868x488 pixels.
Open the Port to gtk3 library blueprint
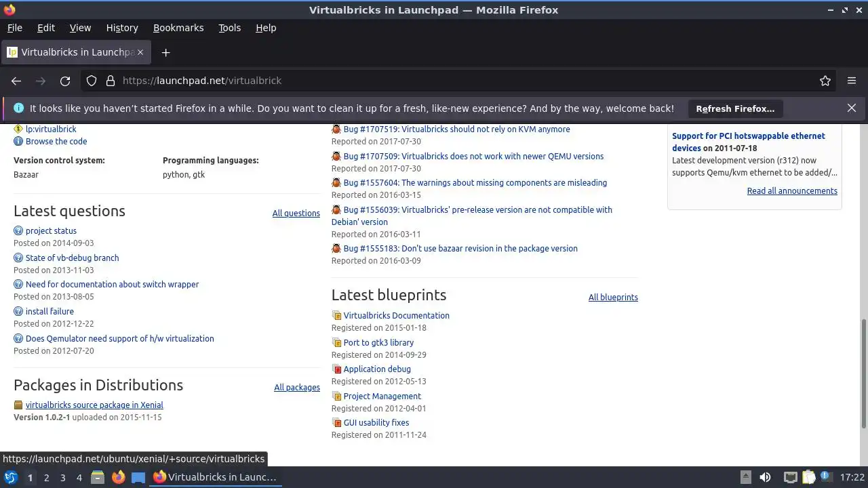pyautogui.click(x=378, y=343)
